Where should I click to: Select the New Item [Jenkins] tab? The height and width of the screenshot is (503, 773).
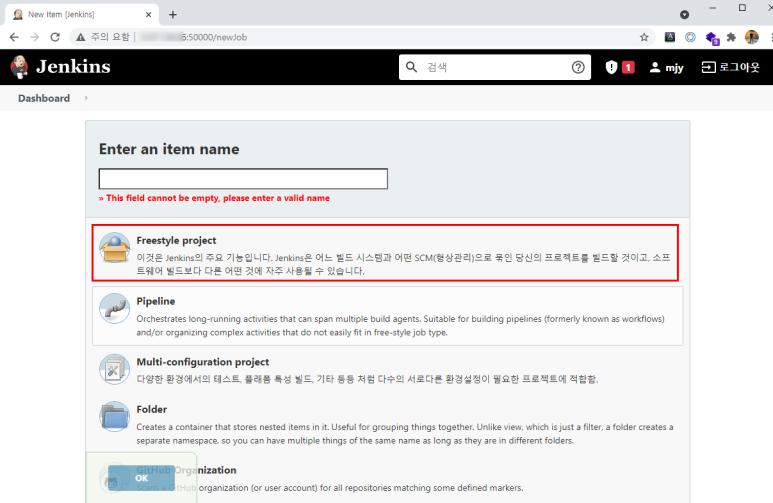(82, 15)
